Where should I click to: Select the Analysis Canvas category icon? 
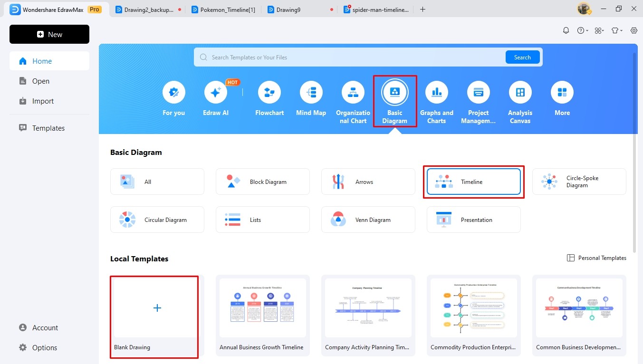(x=520, y=92)
